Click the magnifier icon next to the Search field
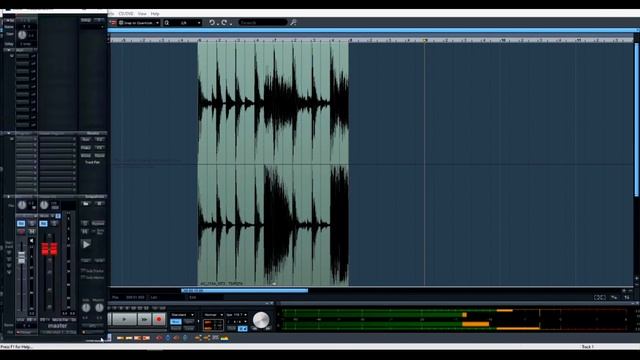Viewport: 640px width, 360px height. coord(293,22)
